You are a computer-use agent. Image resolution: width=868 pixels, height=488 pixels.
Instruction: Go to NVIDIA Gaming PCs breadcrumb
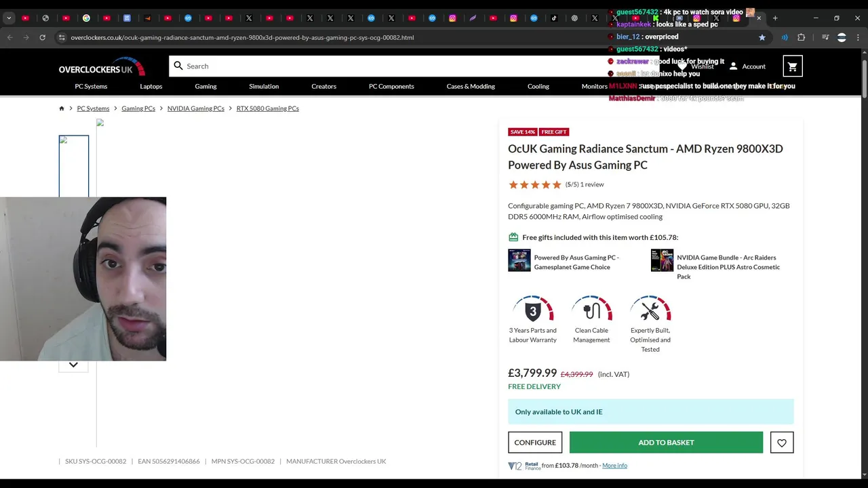coord(196,108)
